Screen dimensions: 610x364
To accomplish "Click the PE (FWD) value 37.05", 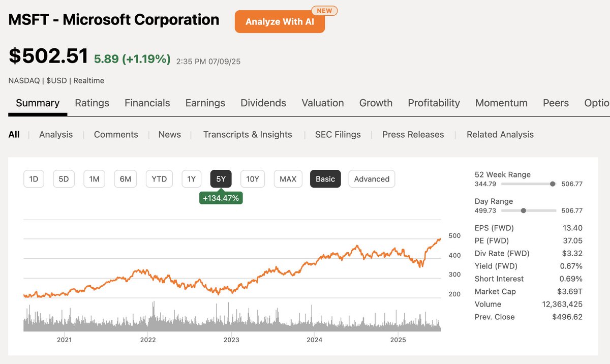I will point(572,240).
